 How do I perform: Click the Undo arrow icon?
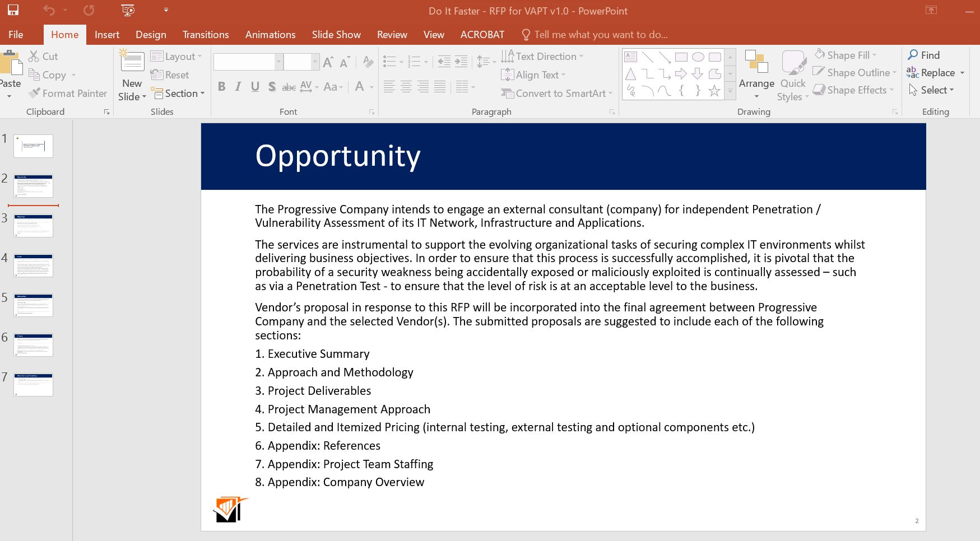click(49, 10)
